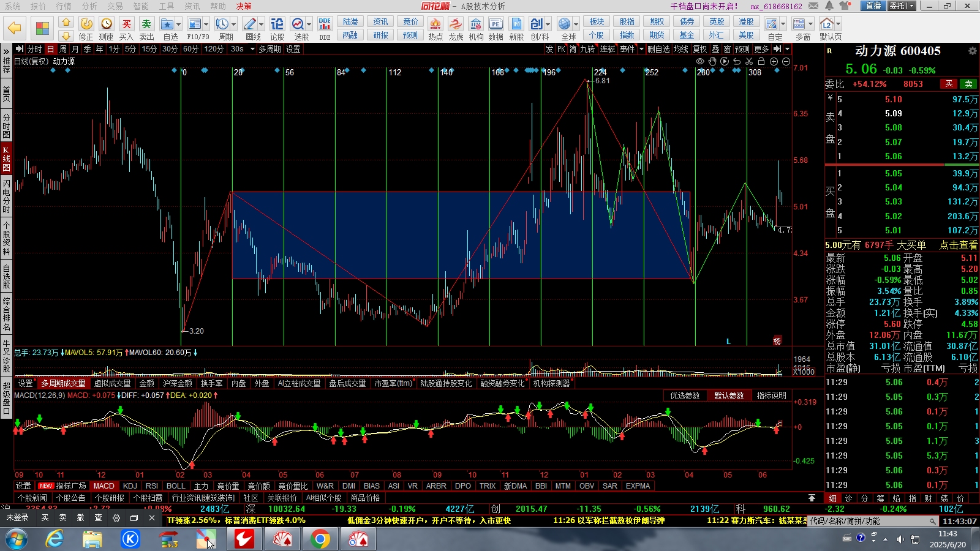
Task: Zoom out chart with minus circle icon
Action: (x=786, y=61)
